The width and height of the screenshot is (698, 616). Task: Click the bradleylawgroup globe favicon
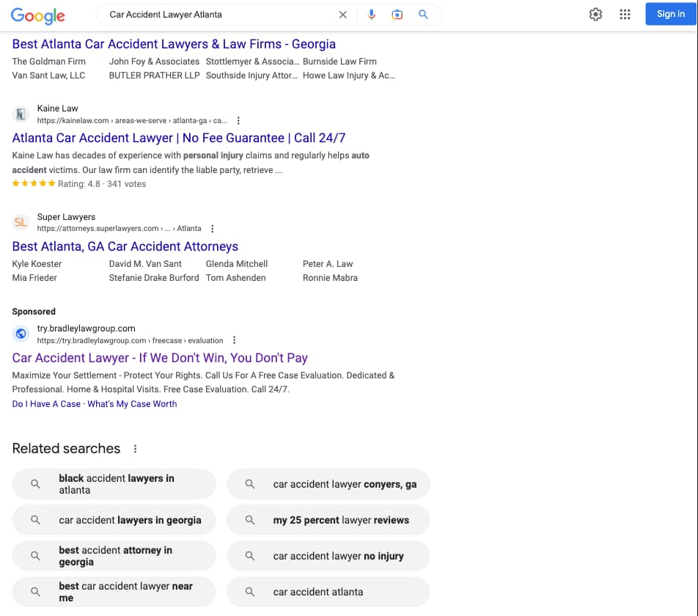[21, 334]
